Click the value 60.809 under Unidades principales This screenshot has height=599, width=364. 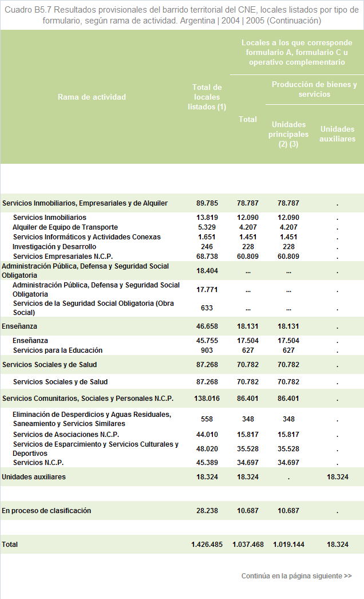[288, 257]
